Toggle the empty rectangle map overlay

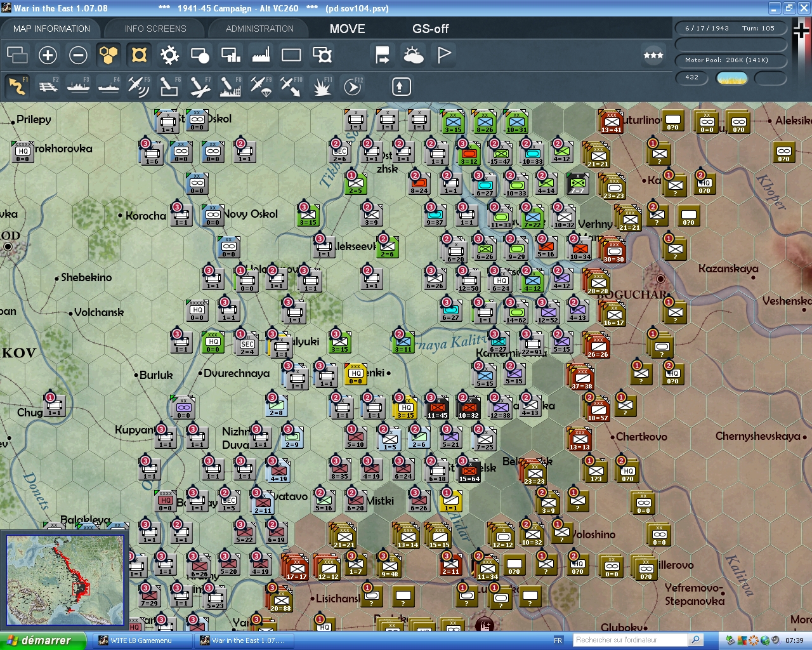(x=291, y=55)
